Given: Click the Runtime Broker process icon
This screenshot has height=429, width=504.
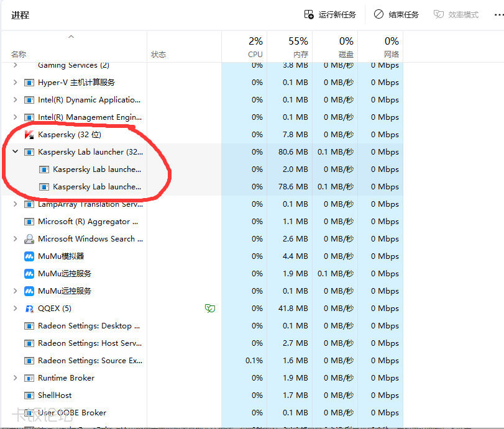Looking at the screenshot, I should [x=29, y=378].
